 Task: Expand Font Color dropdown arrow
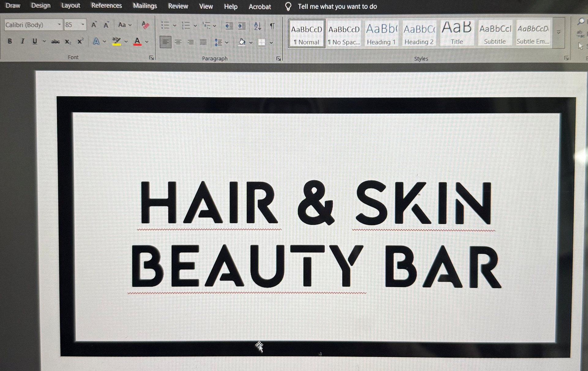pyautogui.click(x=147, y=42)
